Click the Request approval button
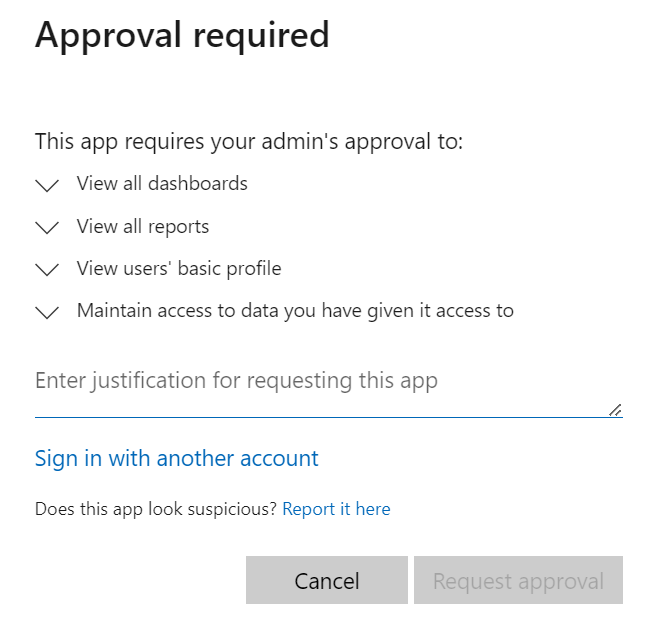The height and width of the screenshot is (629, 652). [x=518, y=581]
